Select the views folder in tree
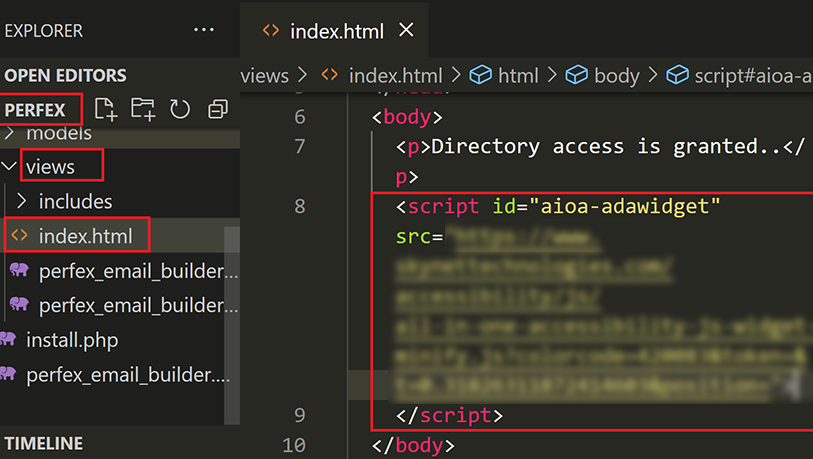Viewport: 813px width, 459px height. click(50, 167)
